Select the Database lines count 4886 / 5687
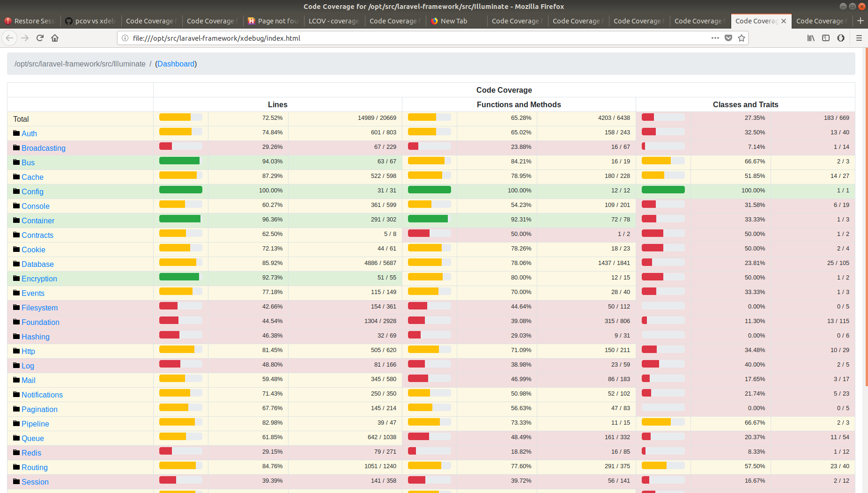The image size is (868, 493). click(x=380, y=263)
